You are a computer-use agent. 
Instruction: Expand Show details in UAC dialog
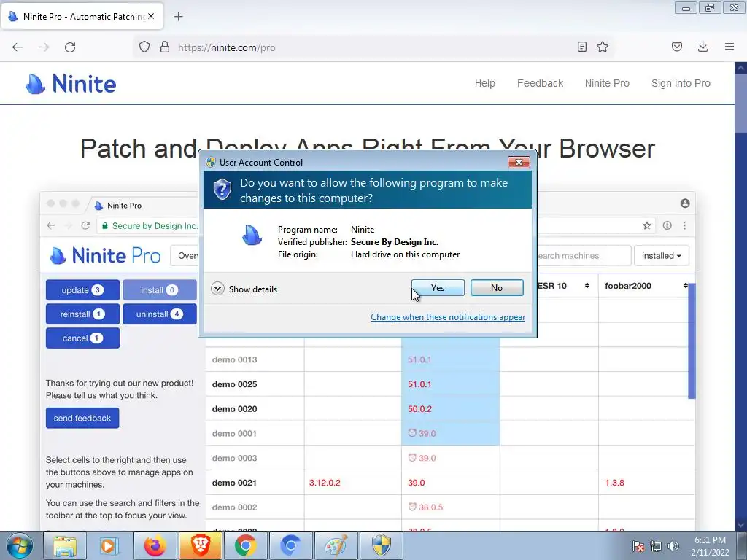pos(244,289)
